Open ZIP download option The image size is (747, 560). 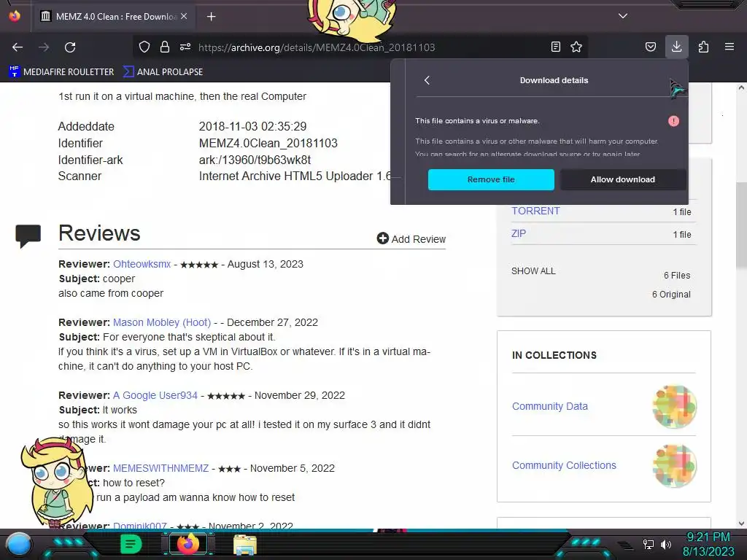(x=519, y=233)
